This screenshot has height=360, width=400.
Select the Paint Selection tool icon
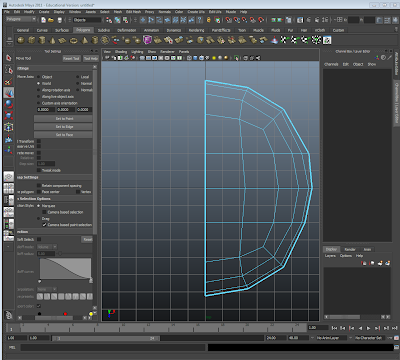[x=9, y=81]
